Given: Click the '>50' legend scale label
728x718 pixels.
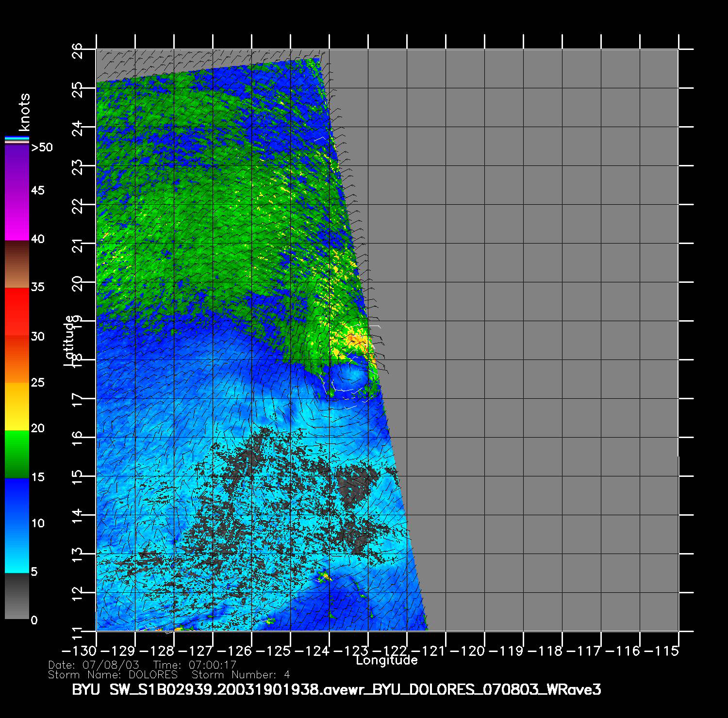Looking at the screenshot, I should [x=42, y=147].
